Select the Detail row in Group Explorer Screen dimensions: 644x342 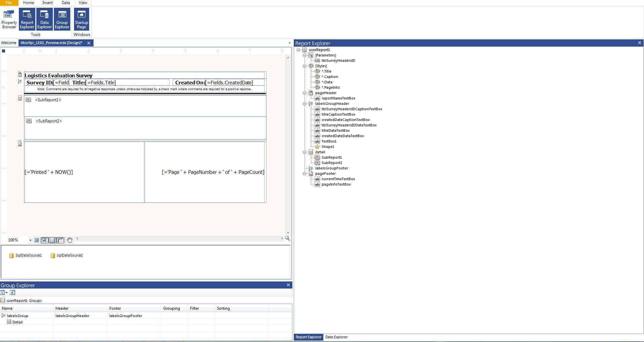146,322
